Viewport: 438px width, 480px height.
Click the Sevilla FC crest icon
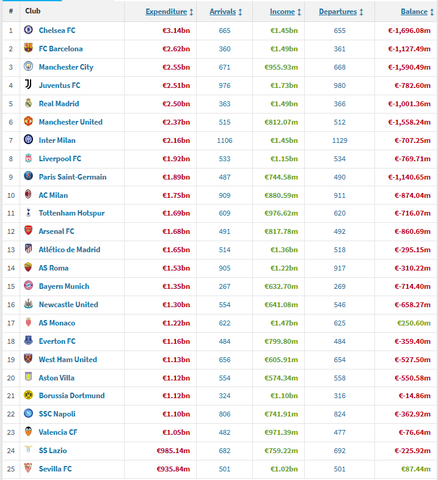(x=28, y=468)
